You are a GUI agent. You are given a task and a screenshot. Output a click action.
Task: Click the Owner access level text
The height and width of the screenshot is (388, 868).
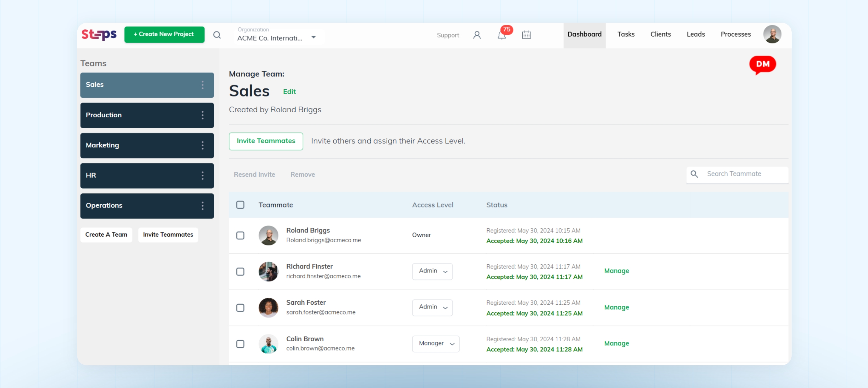(421, 235)
